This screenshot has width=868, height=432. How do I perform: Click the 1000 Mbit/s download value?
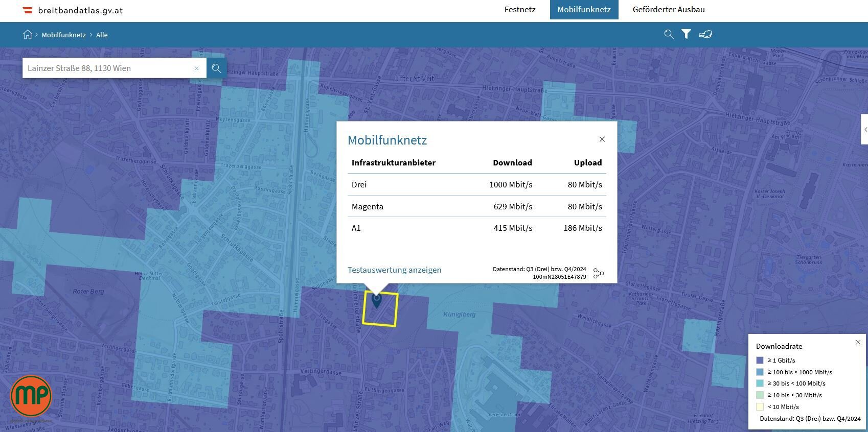click(x=511, y=184)
